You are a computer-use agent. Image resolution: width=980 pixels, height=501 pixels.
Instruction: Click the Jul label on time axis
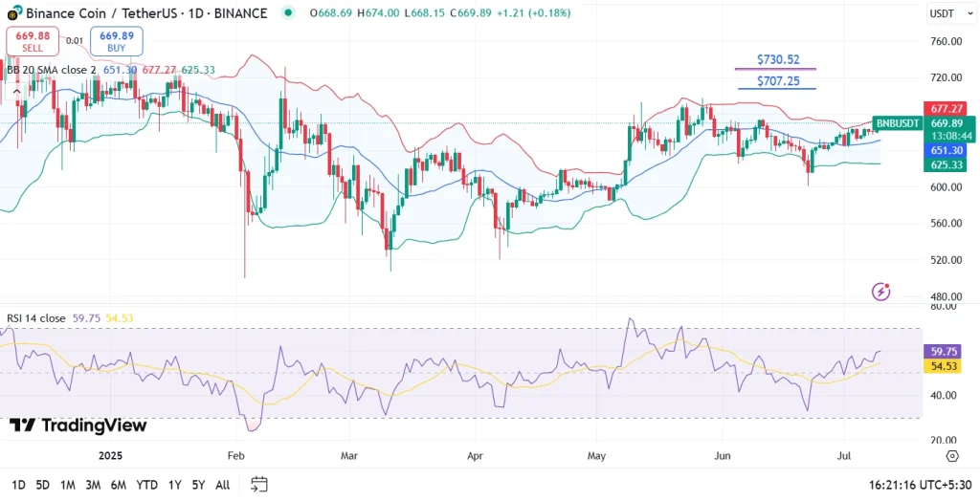tap(844, 455)
